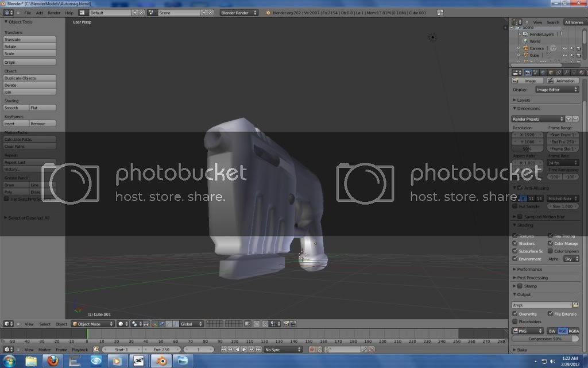Uncheck the Overwrite option
588x368 pixels.
(515, 314)
